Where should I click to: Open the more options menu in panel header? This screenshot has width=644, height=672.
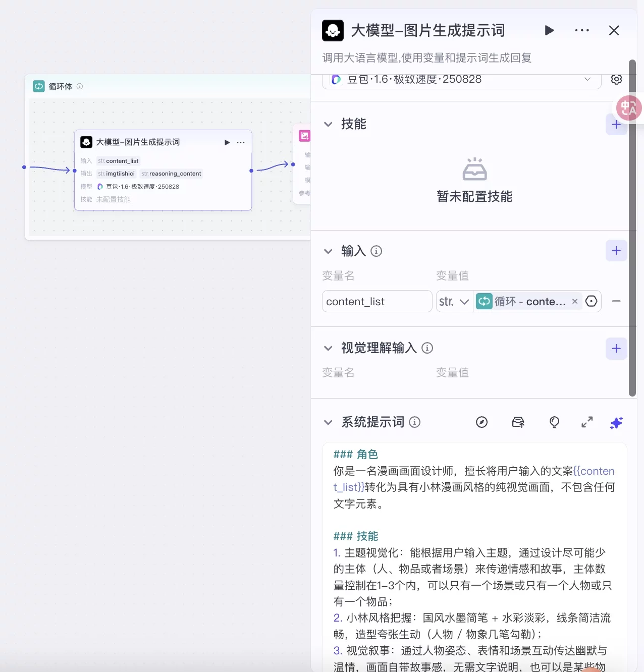(x=581, y=30)
